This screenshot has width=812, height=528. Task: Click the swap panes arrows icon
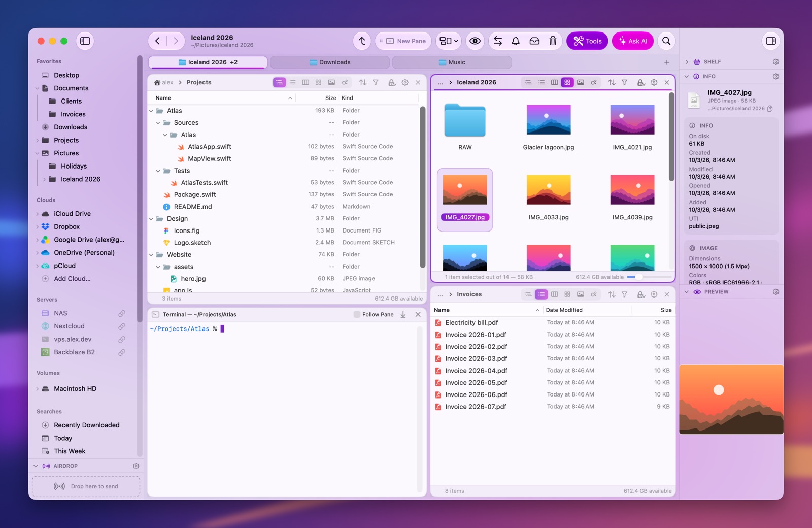point(498,41)
